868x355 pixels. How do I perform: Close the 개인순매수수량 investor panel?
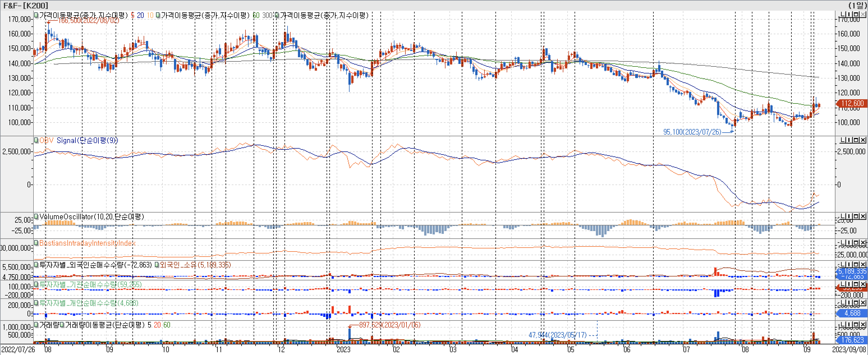click(x=863, y=303)
